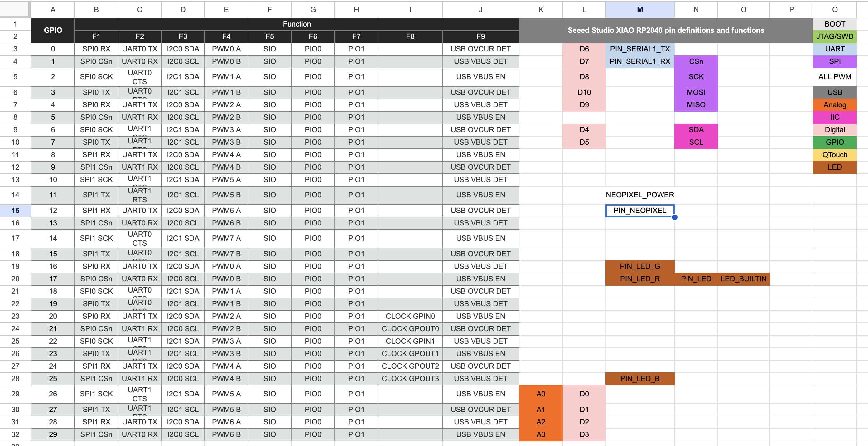Select column A header

tap(53, 10)
